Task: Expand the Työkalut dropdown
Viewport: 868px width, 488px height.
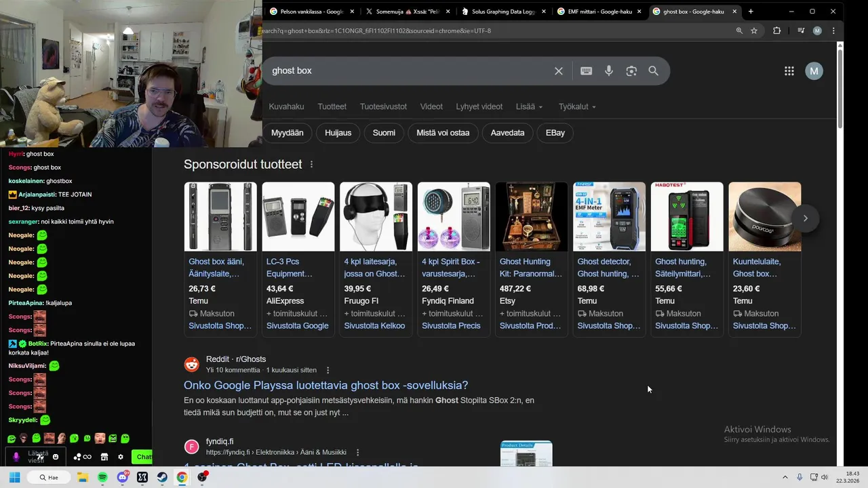Action: pos(578,106)
